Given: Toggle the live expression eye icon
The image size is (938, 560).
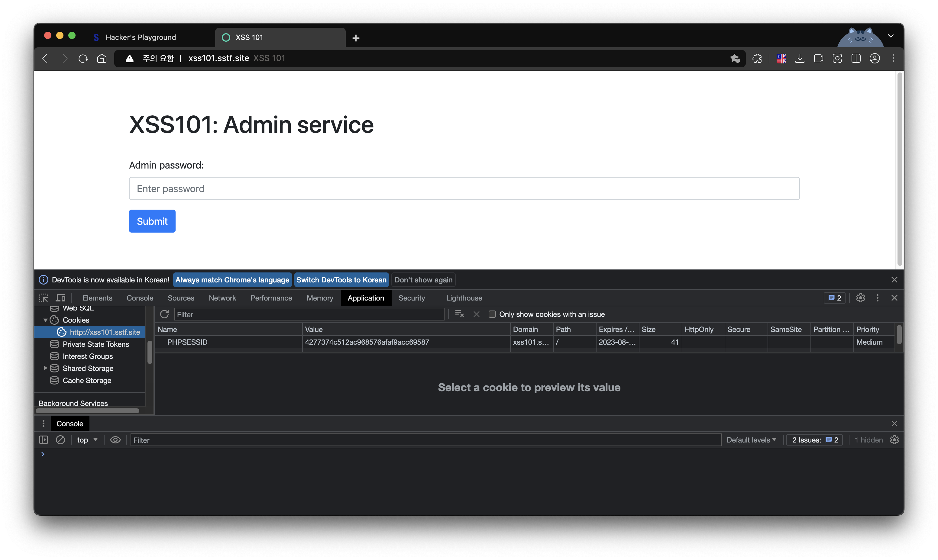Looking at the screenshot, I should pos(115,440).
